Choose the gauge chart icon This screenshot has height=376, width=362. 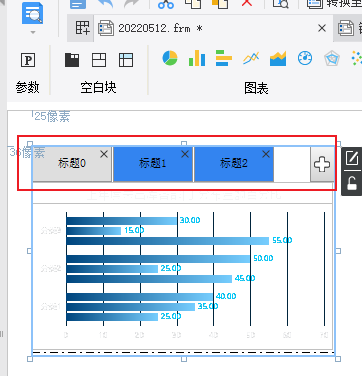305,58
